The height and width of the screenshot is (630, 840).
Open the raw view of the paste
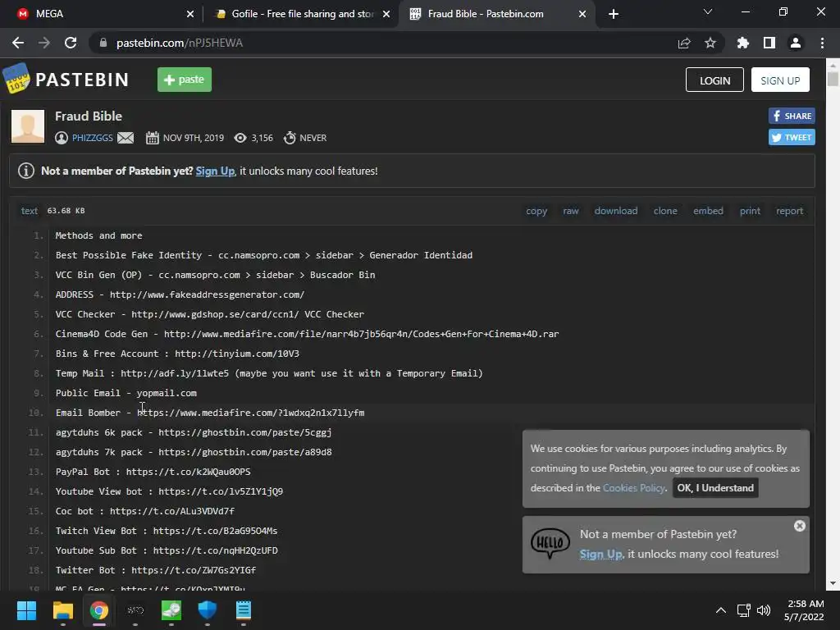571,211
